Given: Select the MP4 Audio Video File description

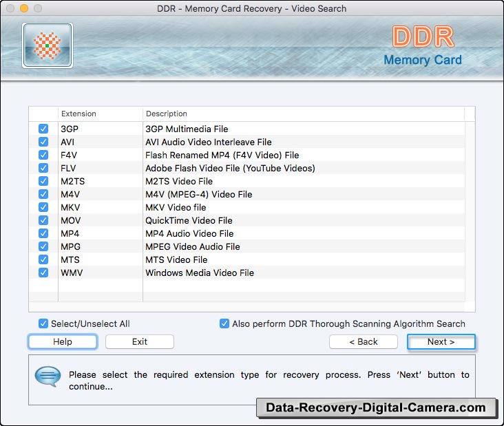Looking at the screenshot, I should click(x=189, y=233).
